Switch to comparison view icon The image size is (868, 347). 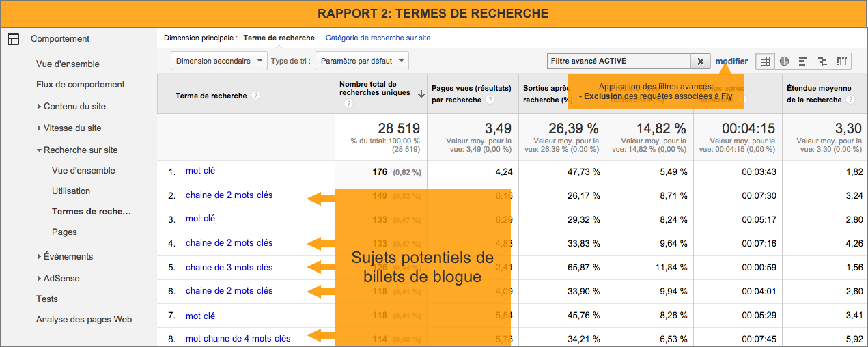click(x=822, y=61)
